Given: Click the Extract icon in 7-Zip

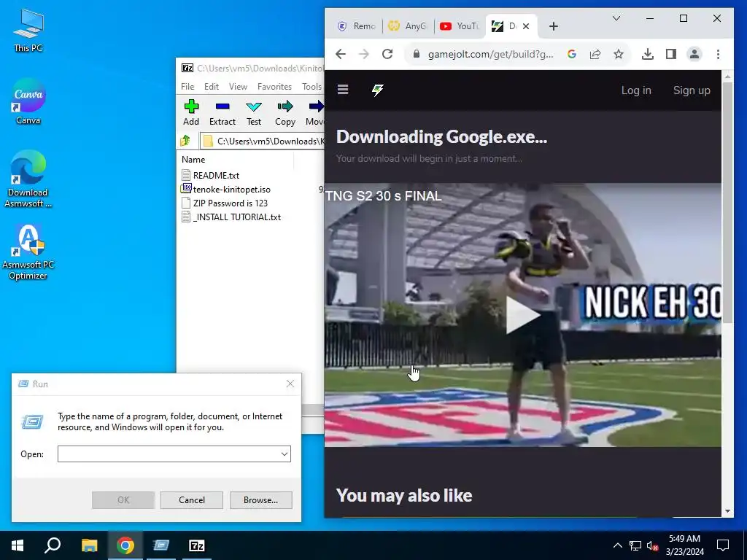Looking at the screenshot, I should click(222, 112).
